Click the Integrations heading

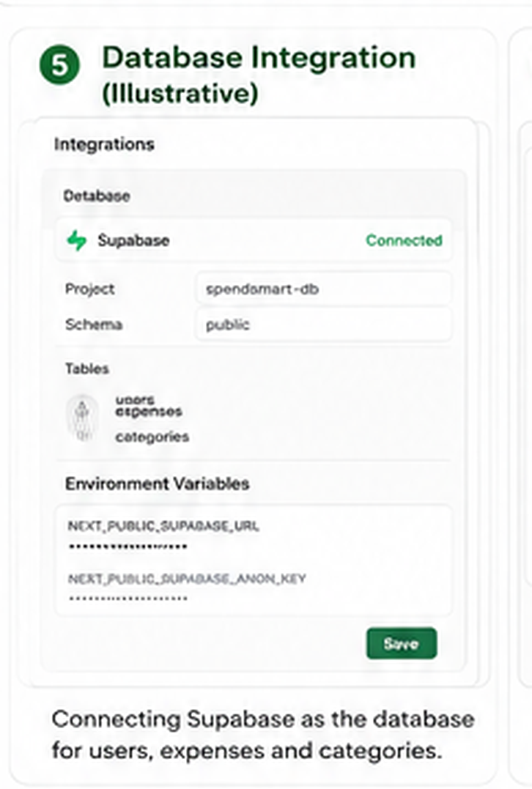104,144
